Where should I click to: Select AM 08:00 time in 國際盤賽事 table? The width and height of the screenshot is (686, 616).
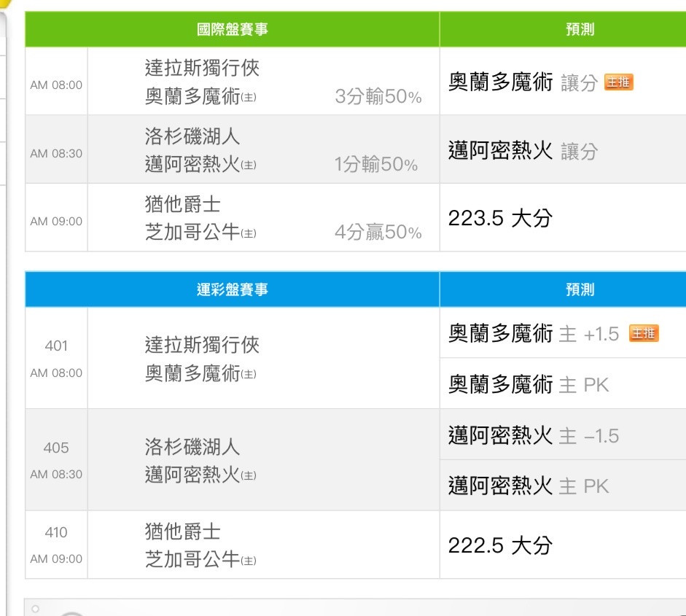56,85
